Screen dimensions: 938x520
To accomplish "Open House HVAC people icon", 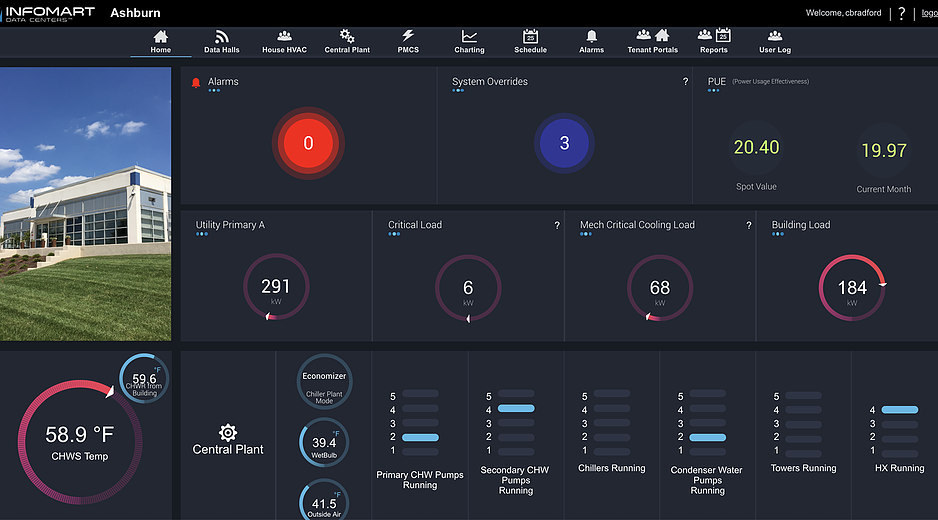I will 284,36.
